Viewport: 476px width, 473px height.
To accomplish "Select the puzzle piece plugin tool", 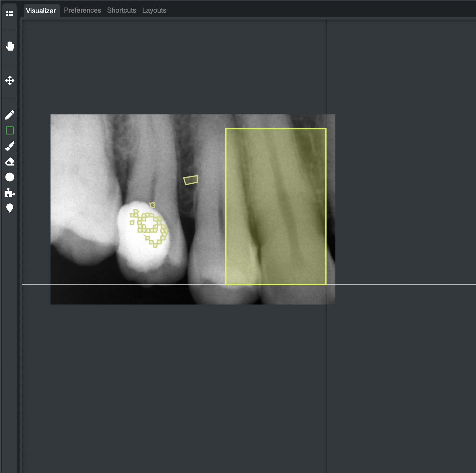I will (x=10, y=193).
